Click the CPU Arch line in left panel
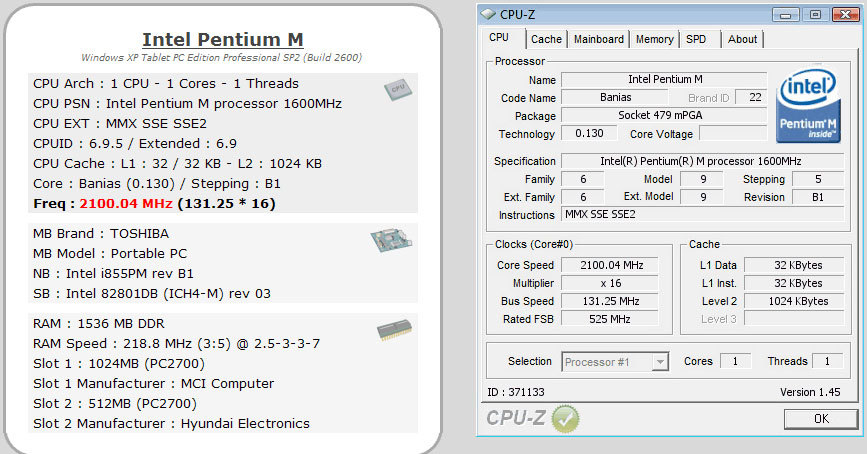Image resolution: width=867 pixels, height=454 pixels. pos(166,84)
